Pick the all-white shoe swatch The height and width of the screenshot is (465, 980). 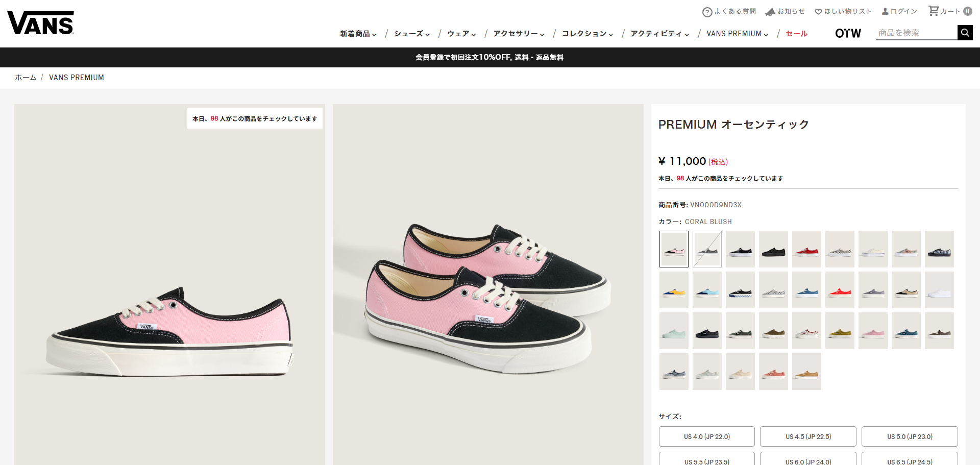pyautogui.click(x=939, y=290)
